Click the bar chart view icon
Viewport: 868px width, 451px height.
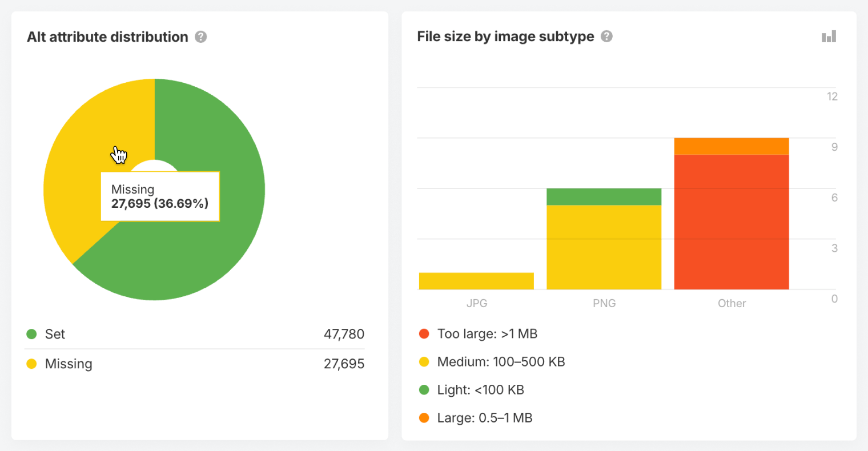(x=829, y=36)
